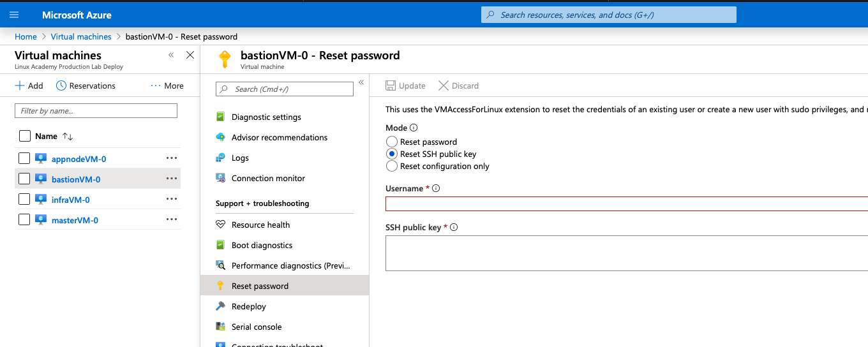The image size is (868, 347).
Task: Click the SSH public key text area
Action: [x=627, y=253]
